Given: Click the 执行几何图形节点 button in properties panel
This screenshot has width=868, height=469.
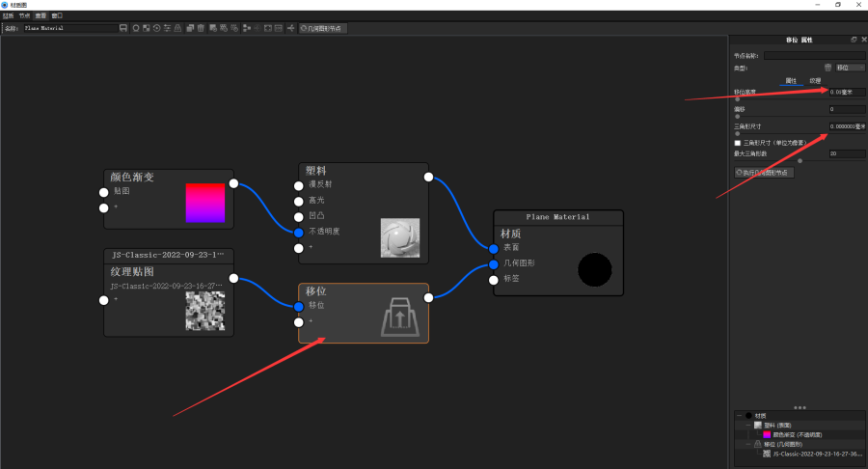Looking at the screenshot, I should (x=762, y=172).
